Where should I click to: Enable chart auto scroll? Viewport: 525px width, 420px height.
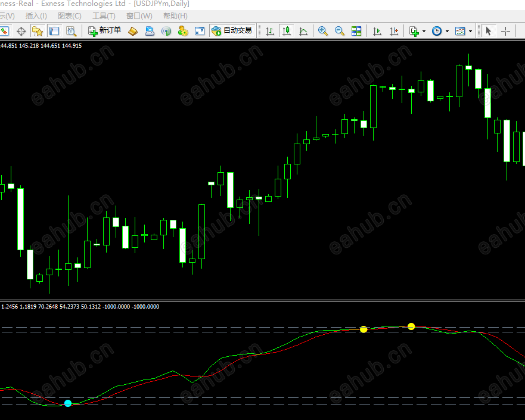[x=377, y=31]
